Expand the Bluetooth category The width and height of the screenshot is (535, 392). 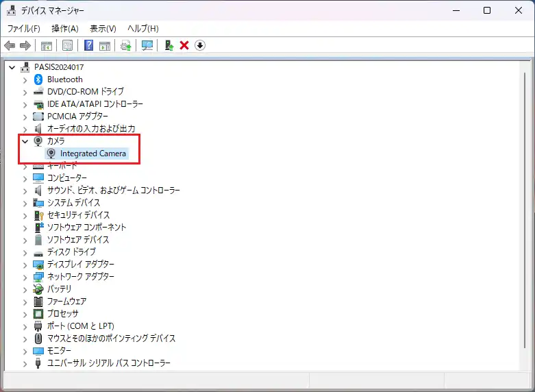(x=25, y=80)
